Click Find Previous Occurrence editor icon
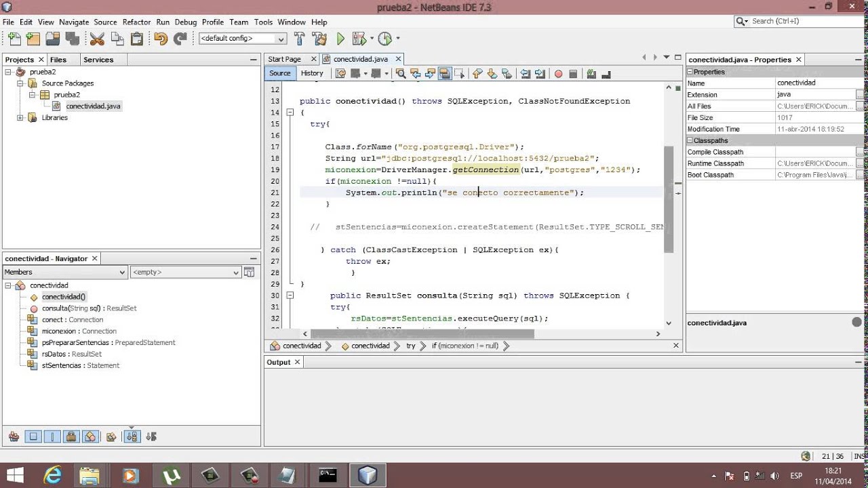Screen dimensions: 868x488 click(x=416, y=73)
